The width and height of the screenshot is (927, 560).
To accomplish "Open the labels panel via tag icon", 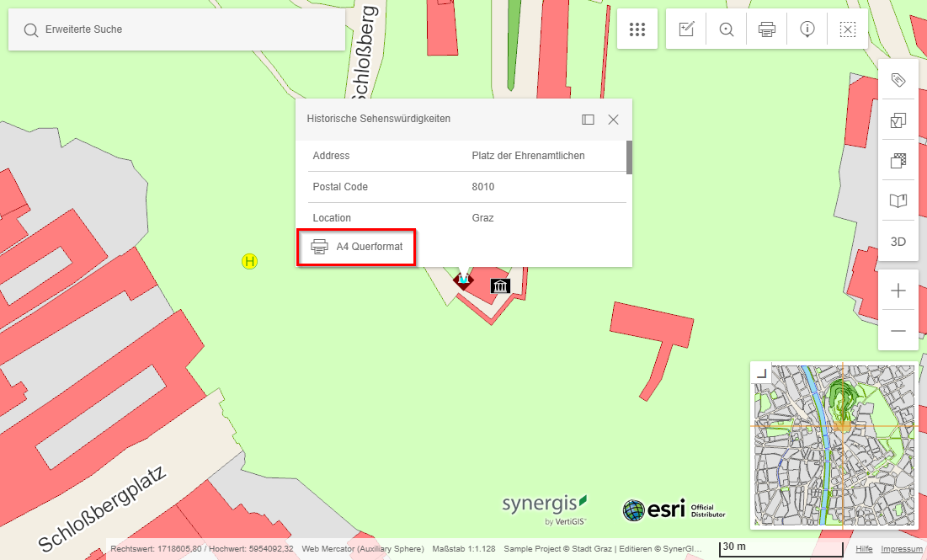I will 898,78.
